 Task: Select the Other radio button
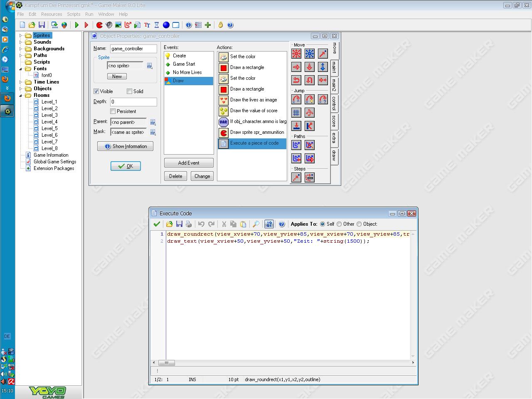340,224
